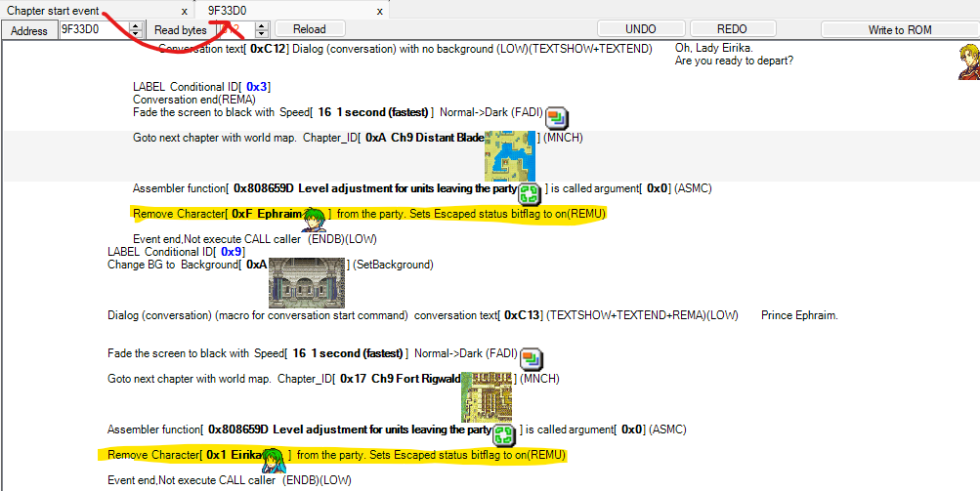The image size is (980, 491).
Task: Increase the Address value with the up arrow
Action: 137,25
